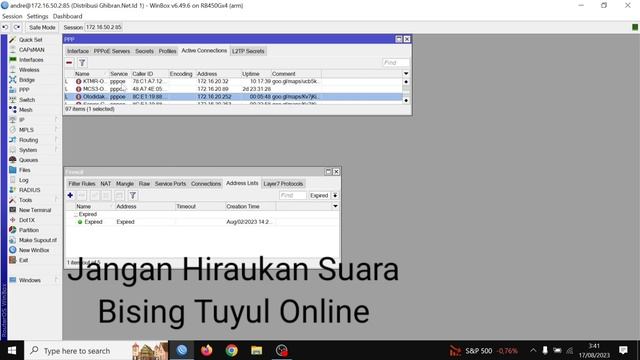Switch to Mangle tab in Firewall
This screenshot has height=360, width=640.
(x=125, y=184)
